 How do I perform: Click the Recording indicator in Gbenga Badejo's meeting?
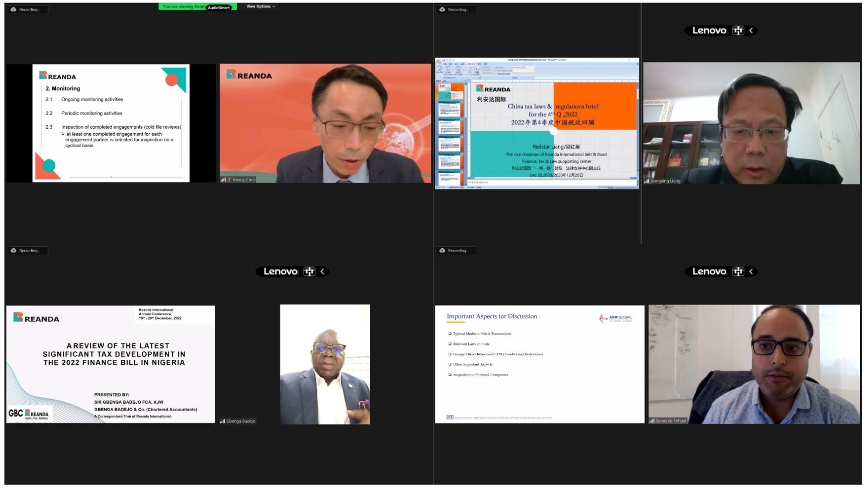(x=27, y=251)
